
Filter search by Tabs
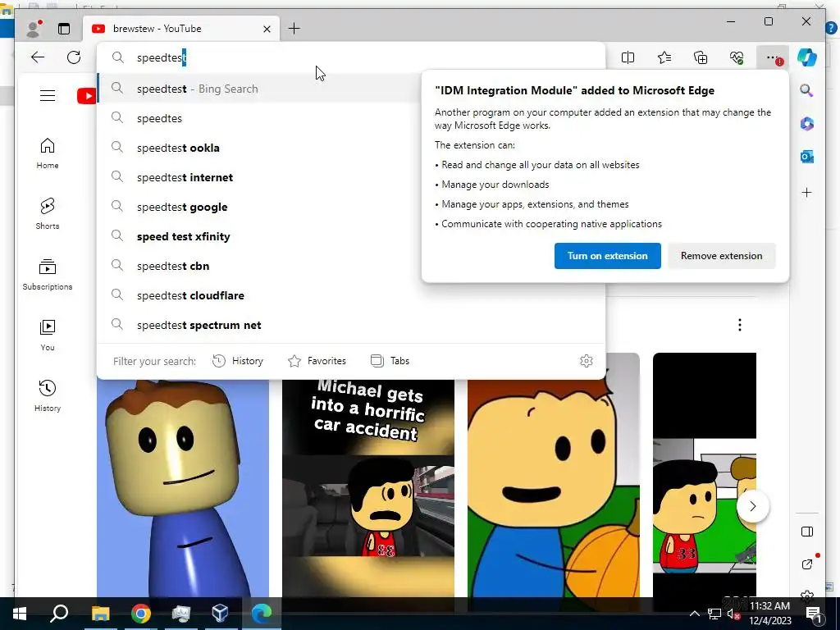click(390, 361)
